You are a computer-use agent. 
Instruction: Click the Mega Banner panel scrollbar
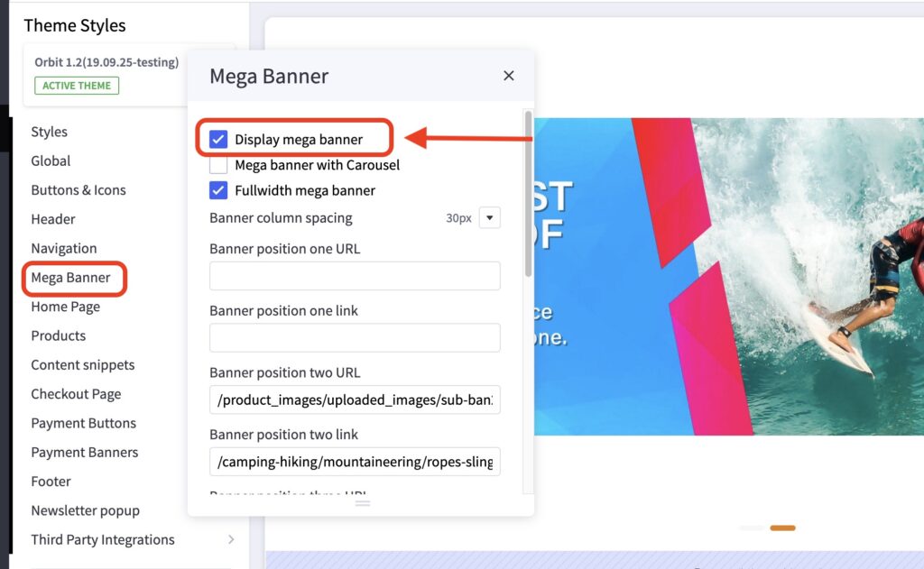coord(528,194)
